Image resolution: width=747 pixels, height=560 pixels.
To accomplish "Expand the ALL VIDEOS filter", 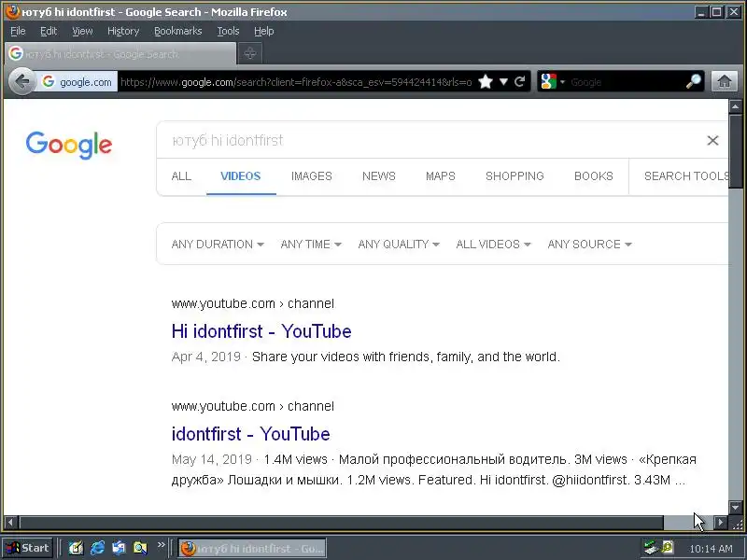I will tap(493, 245).
